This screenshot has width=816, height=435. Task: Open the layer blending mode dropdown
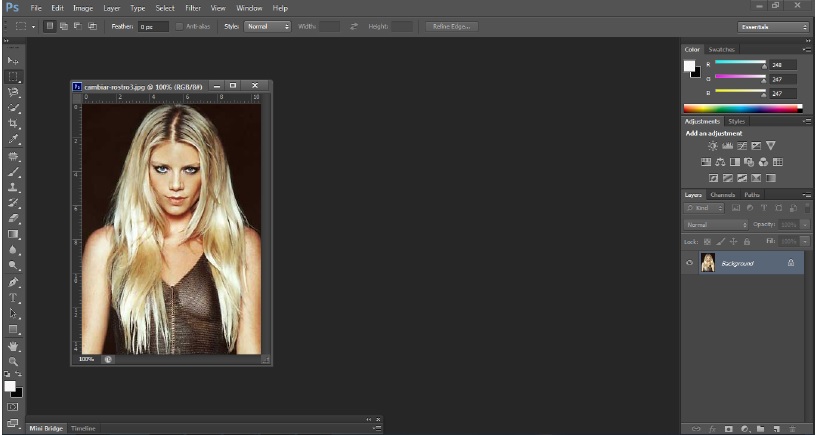click(x=716, y=225)
